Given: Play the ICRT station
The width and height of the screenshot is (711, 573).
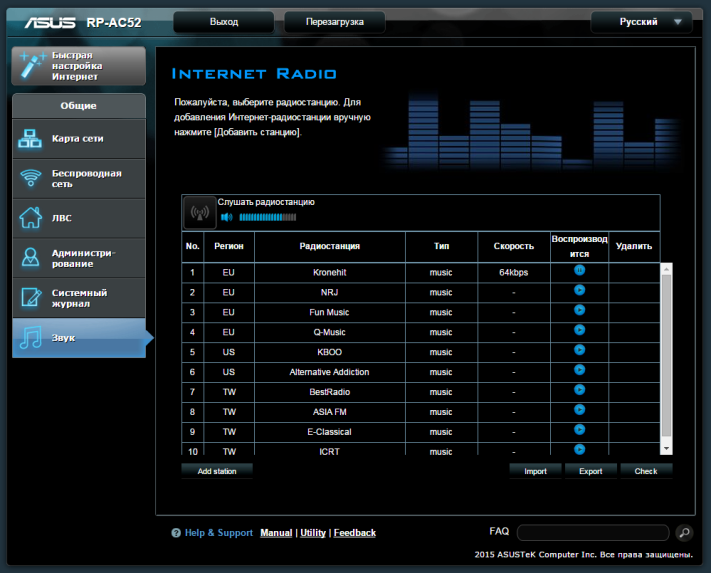Looking at the screenshot, I should coord(579,449).
